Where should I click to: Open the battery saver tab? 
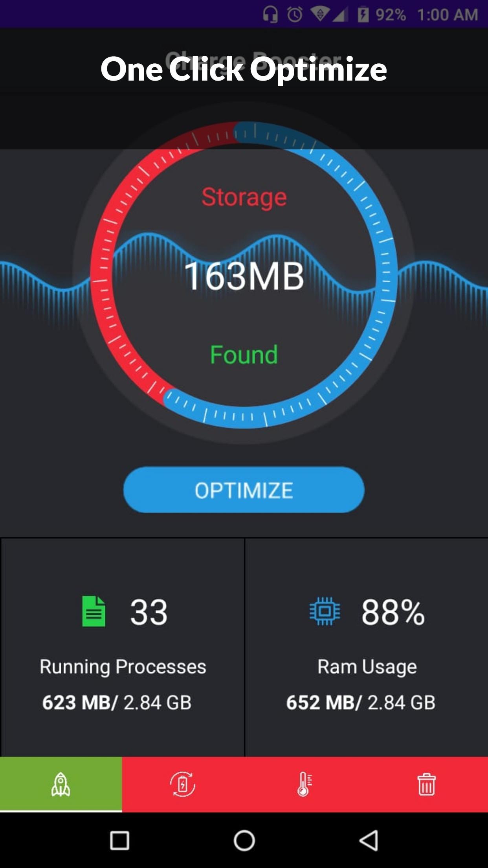(182, 784)
